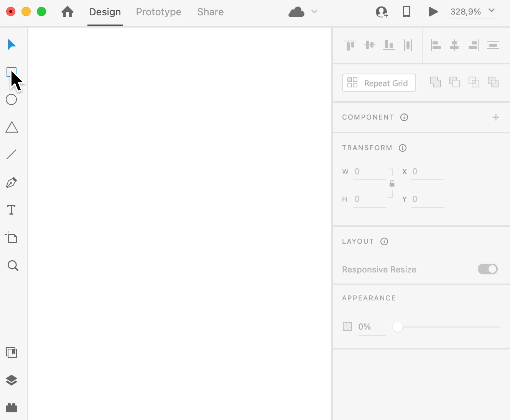
Task: Switch to the Share tab
Action: [211, 12]
